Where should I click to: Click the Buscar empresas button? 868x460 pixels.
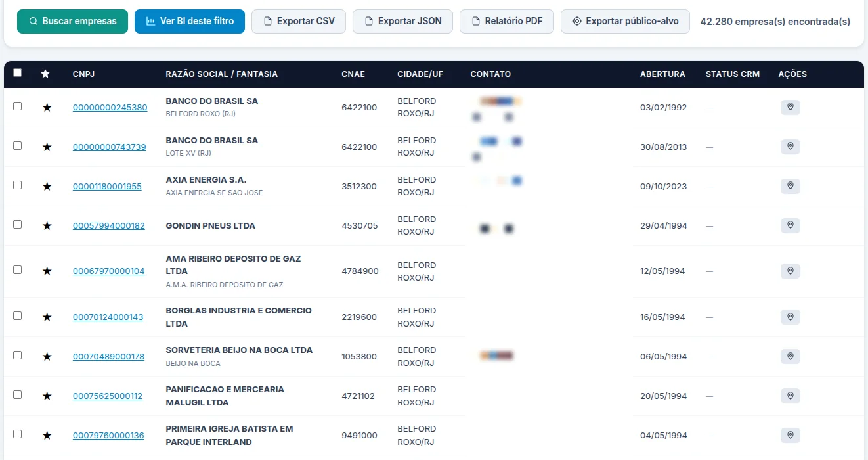72,21
